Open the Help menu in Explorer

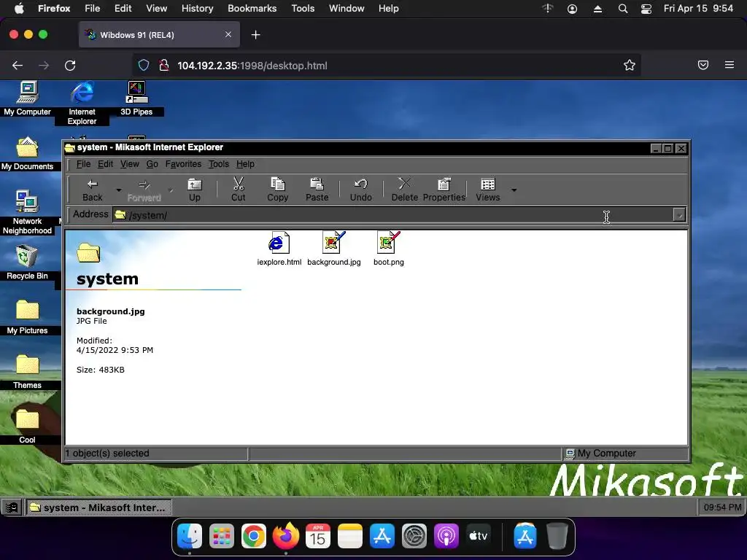[x=245, y=164]
